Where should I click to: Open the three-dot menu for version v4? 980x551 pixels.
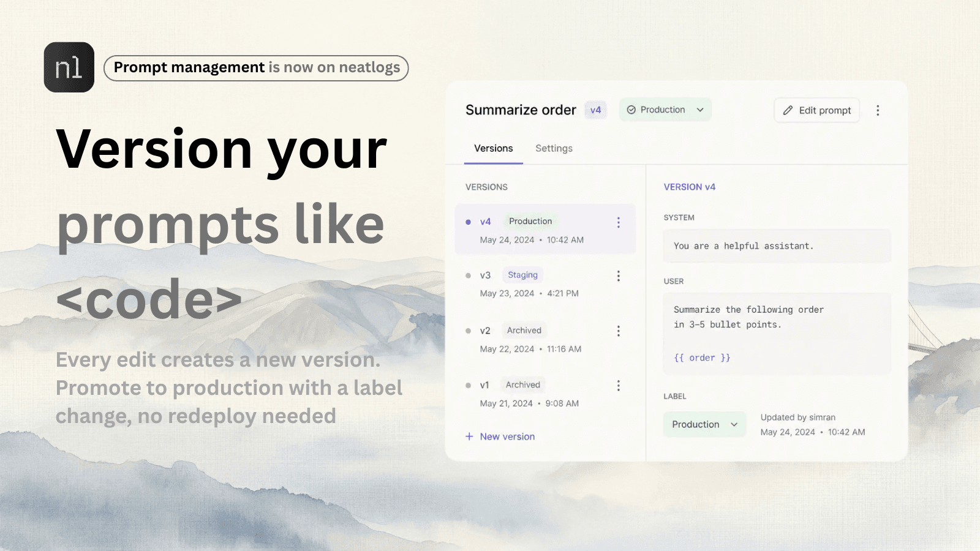619,222
